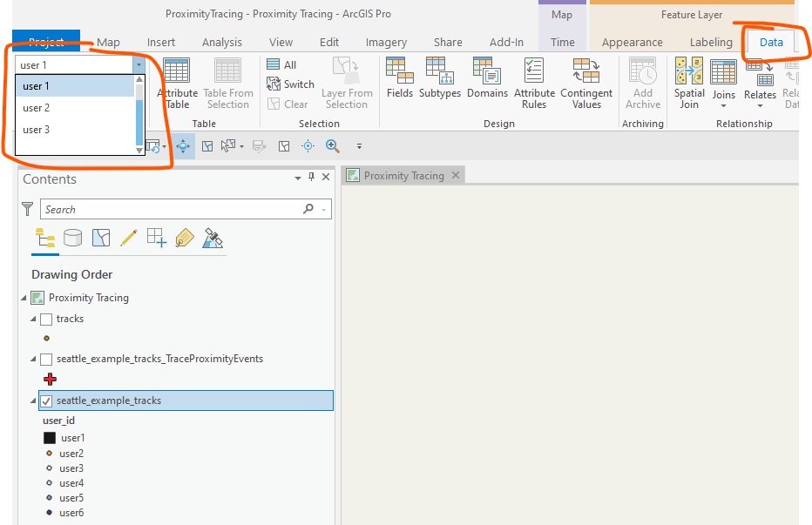The width and height of the screenshot is (812, 525).
Task: Open Attribute Rules
Action: point(534,84)
